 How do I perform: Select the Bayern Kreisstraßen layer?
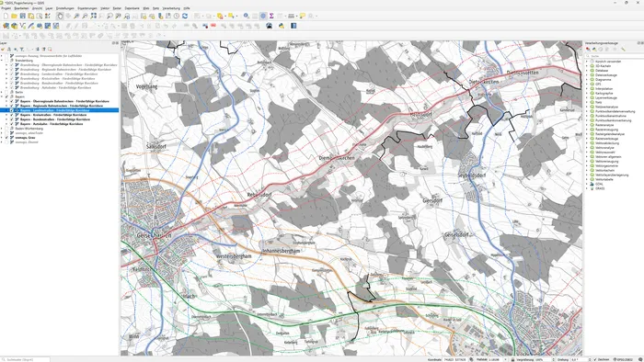(53, 115)
